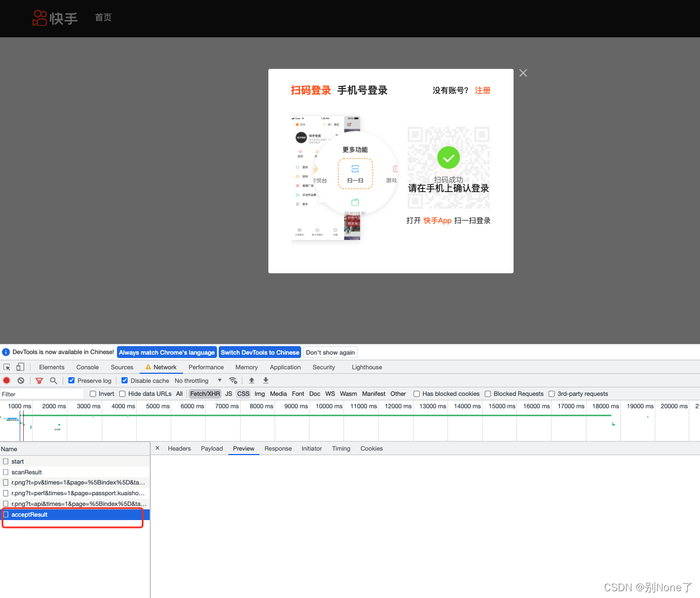
Task: Enable the Blocked Requests checkbox
Action: pyautogui.click(x=488, y=394)
